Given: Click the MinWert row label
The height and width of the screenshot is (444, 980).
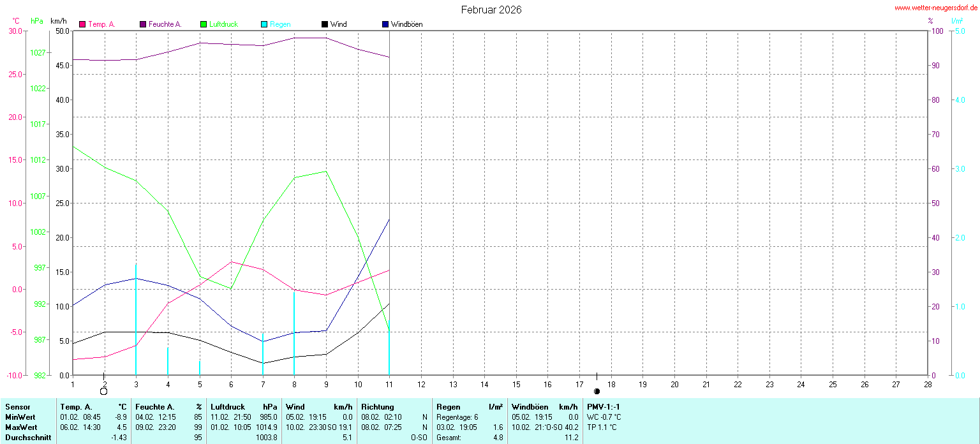Looking at the screenshot, I should click(x=22, y=417).
